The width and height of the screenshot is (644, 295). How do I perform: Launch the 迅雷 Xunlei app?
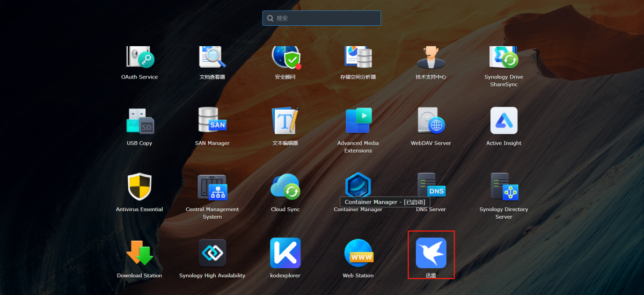pyautogui.click(x=431, y=253)
